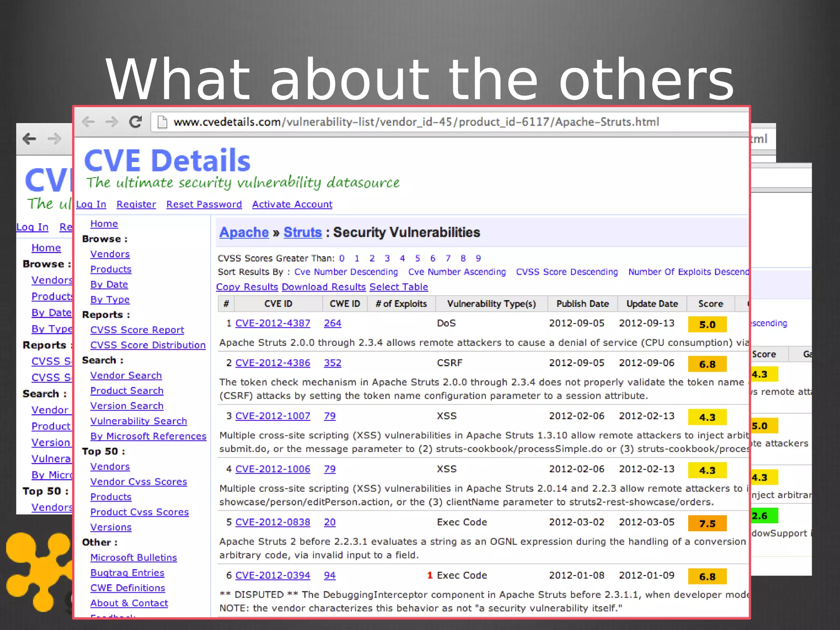
Task: Click Activate Account link
Action: click(292, 204)
